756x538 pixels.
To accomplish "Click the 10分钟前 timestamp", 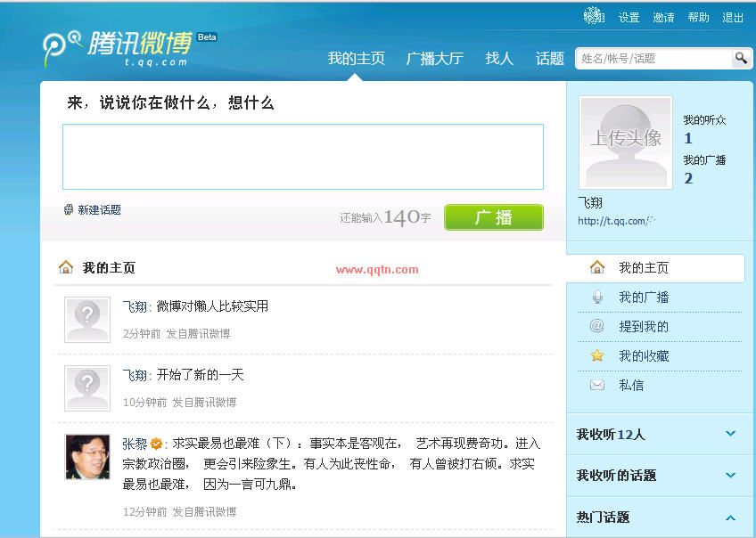I will (144, 403).
